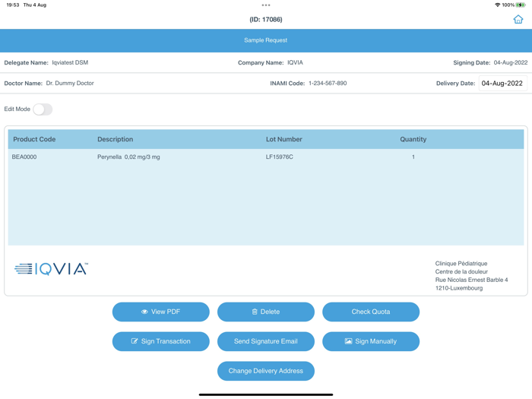This screenshot has height=399, width=532.
Task: Click address line Centre de la douleur
Action: coord(462,272)
